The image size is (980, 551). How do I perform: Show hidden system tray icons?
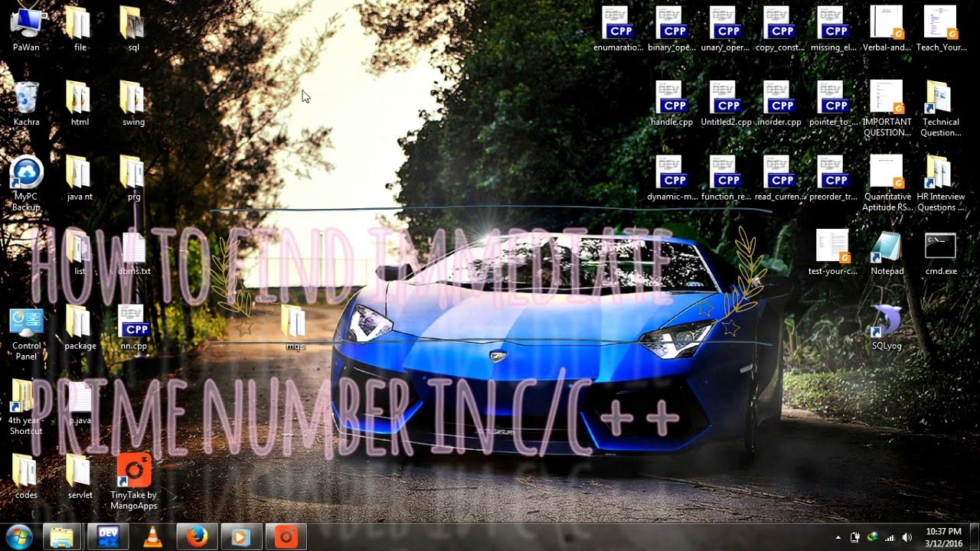point(838,538)
